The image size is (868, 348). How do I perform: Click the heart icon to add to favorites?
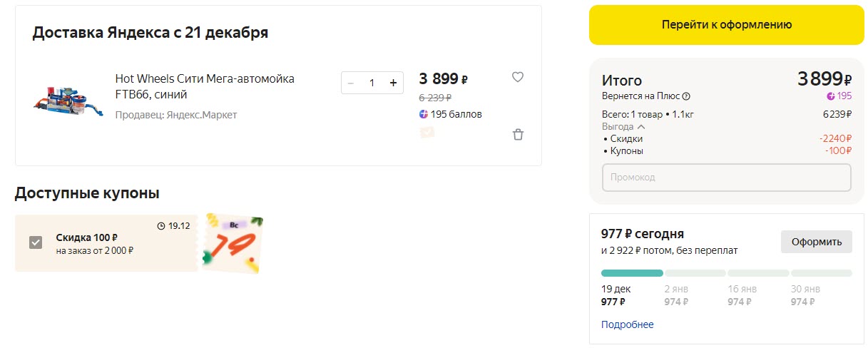point(518,77)
